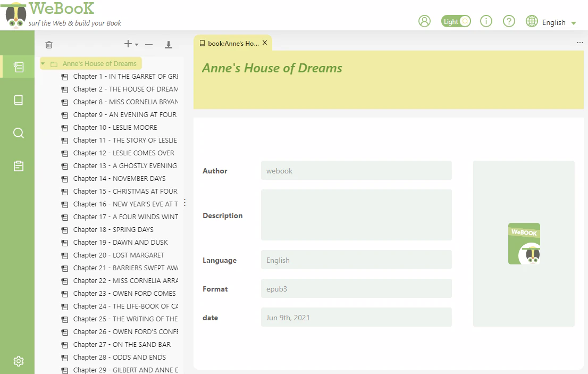Open the user account icon
Screen dimensions: 588x374
coord(424,21)
